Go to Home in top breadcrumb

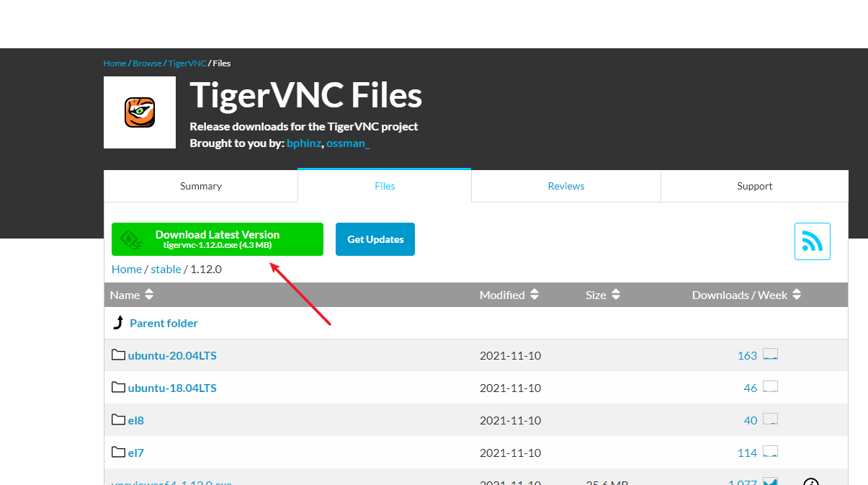point(115,63)
